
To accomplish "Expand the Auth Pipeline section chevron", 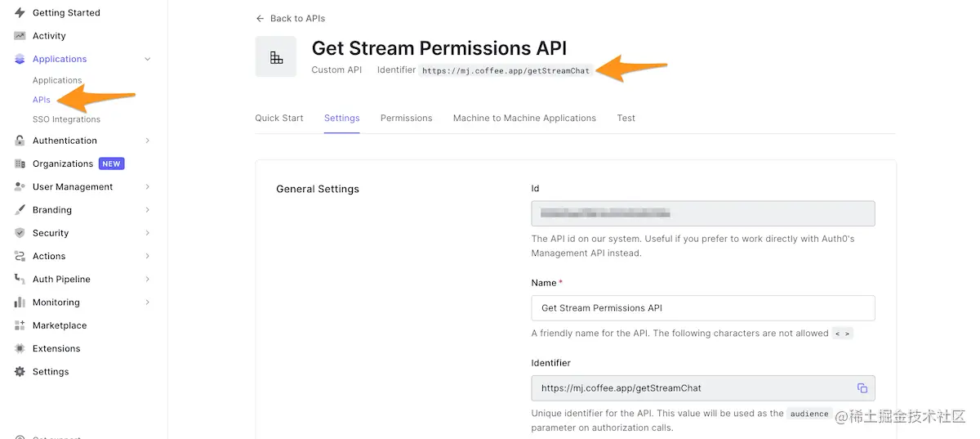I will 147,279.
